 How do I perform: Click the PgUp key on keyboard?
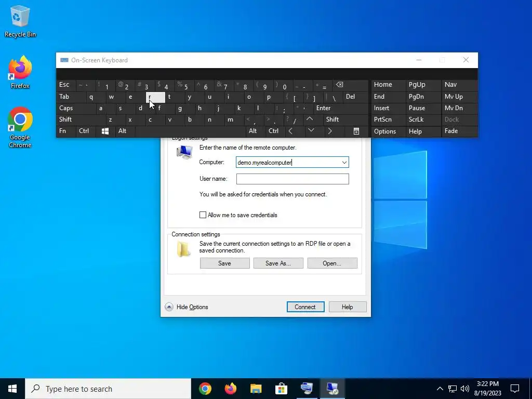(x=423, y=85)
